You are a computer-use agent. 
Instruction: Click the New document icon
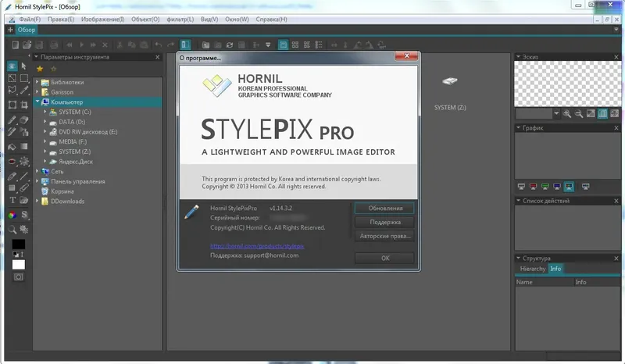pos(15,45)
